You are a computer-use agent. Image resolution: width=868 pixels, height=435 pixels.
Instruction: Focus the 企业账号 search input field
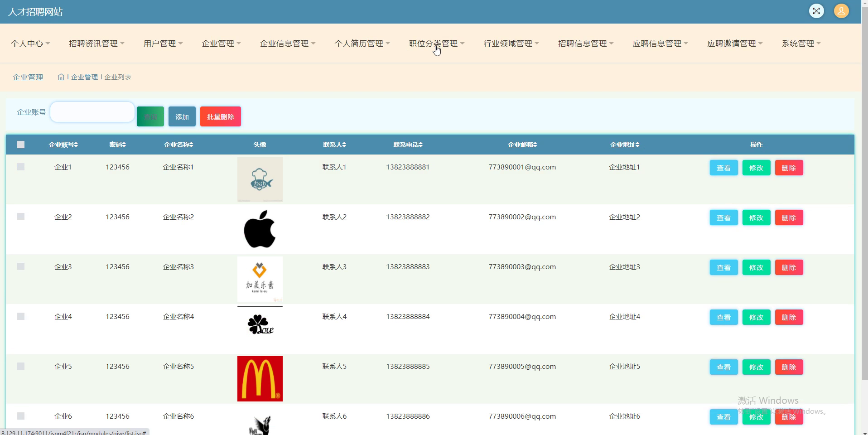(x=92, y=112)
